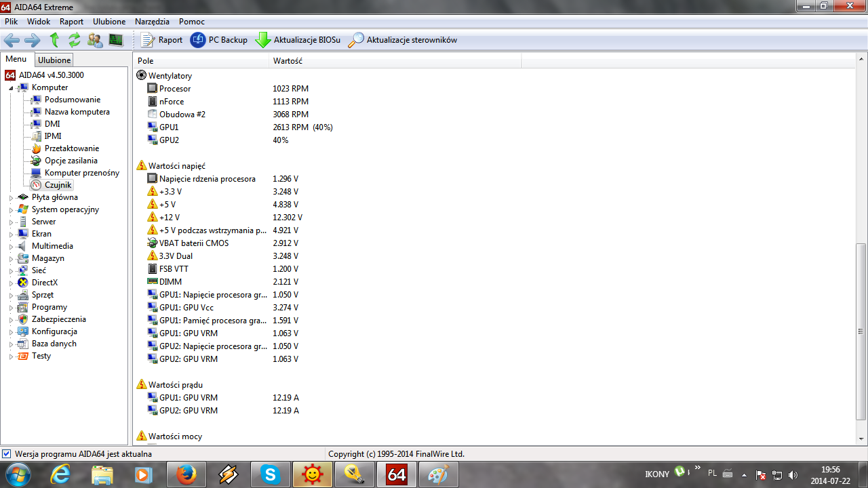Click the Back navigation arrow
The width and height of the screenshot is (868, 488).
(x=12, y=40)
